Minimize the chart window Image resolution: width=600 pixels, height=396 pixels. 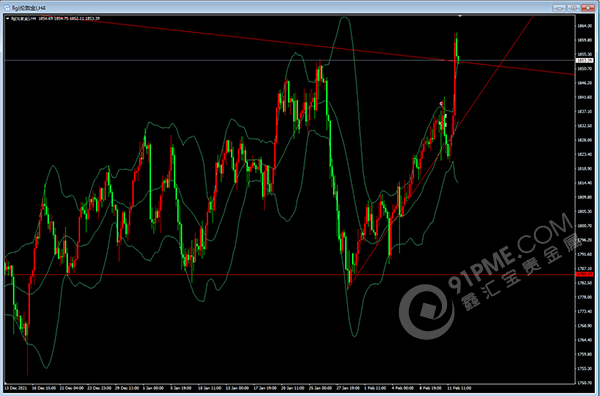(560, 8)
